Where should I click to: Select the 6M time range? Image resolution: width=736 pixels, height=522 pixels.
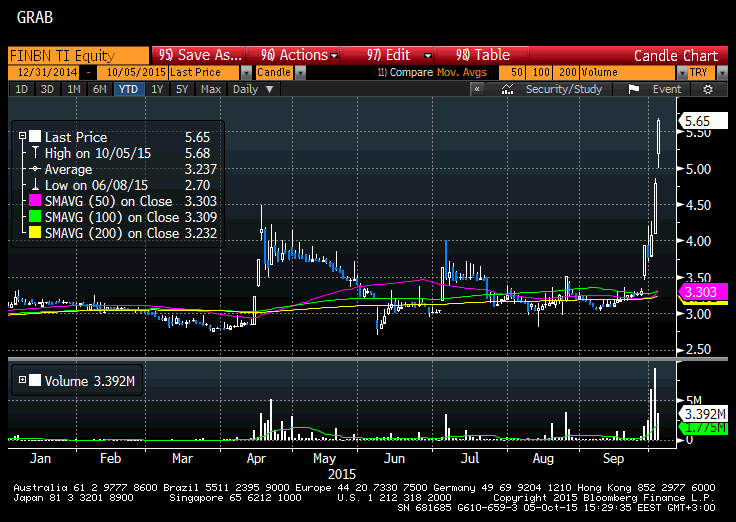99,89
